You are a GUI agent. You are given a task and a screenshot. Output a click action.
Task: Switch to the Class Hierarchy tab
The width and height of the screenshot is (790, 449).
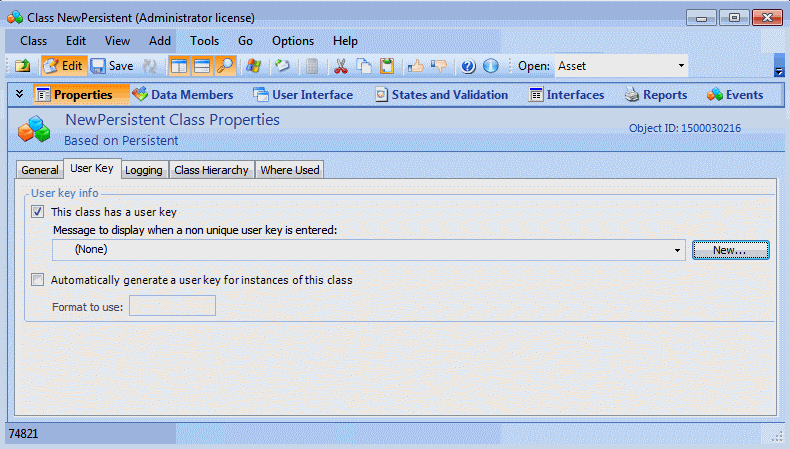coord(211,170)
